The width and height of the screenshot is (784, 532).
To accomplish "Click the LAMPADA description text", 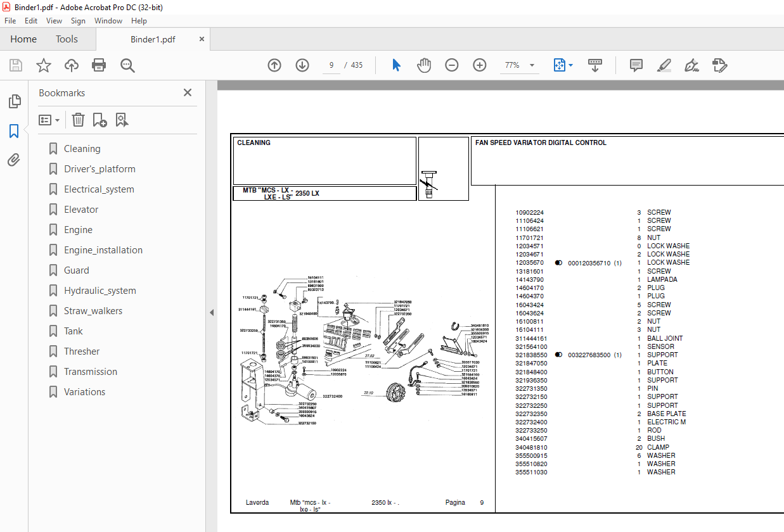I will point(662,280).
